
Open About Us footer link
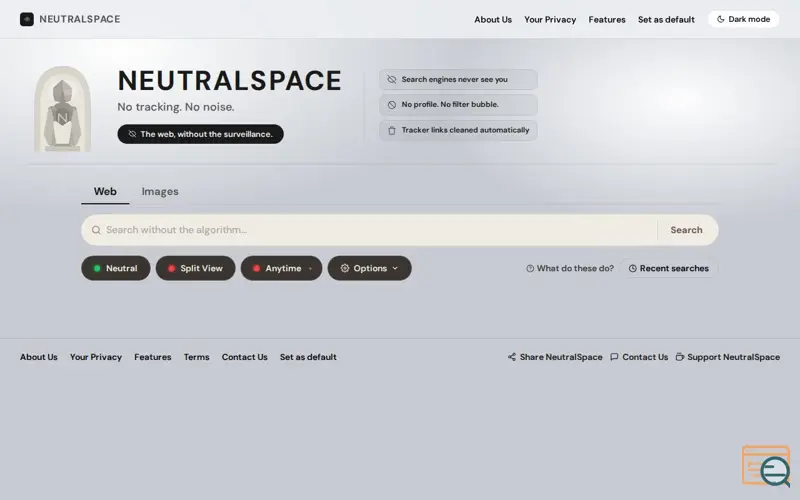click(39, 357)
